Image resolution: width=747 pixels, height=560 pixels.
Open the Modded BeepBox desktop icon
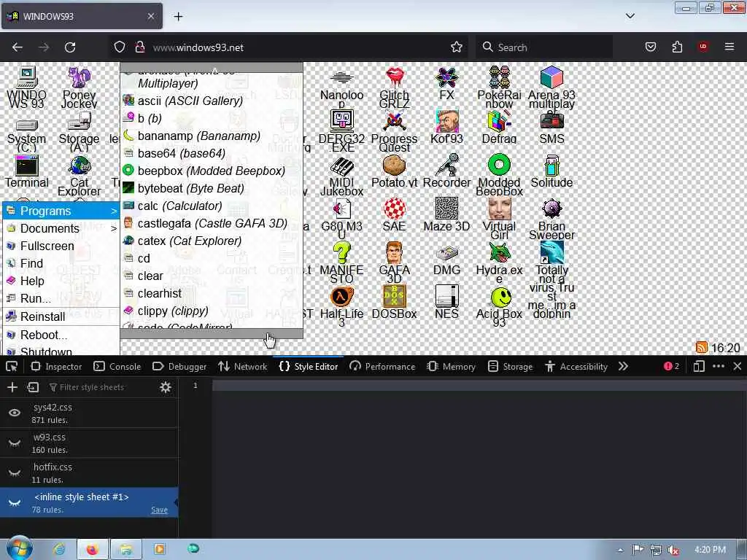pos(499,176)
